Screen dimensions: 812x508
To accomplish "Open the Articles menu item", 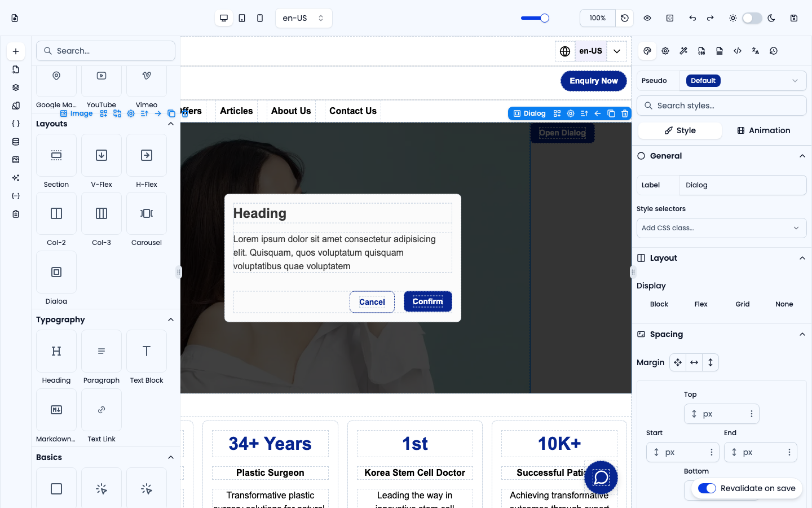I will (x=236, y=111).
